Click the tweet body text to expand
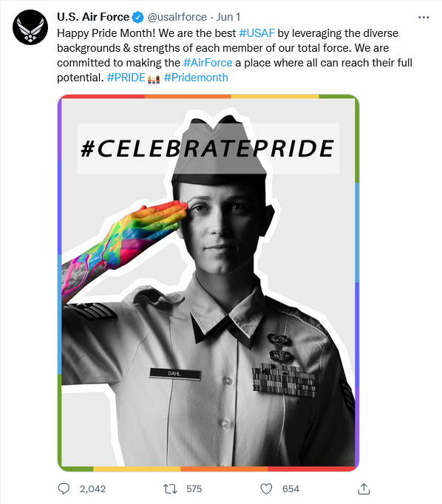Screen dimensions: 442x504 click(234, 55)
